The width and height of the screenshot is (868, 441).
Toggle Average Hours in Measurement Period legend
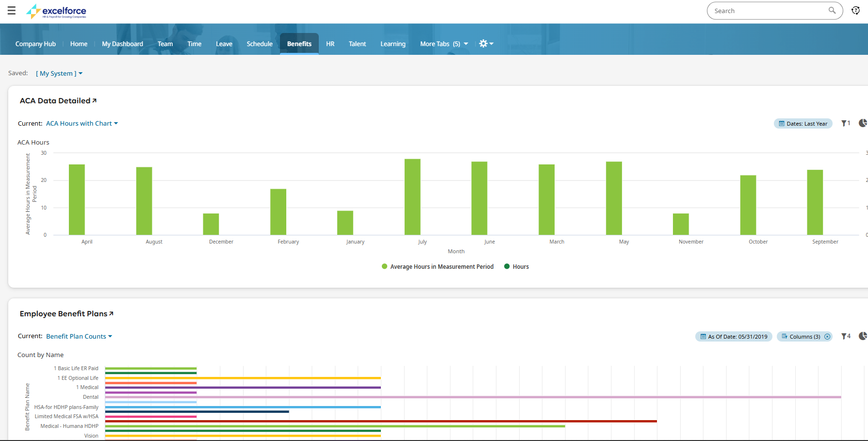[x=438, y=266]
